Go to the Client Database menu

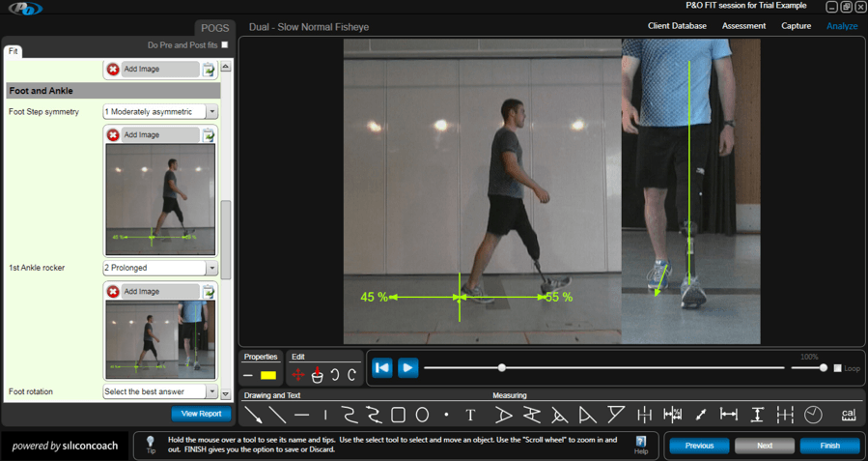coord(677,26)
